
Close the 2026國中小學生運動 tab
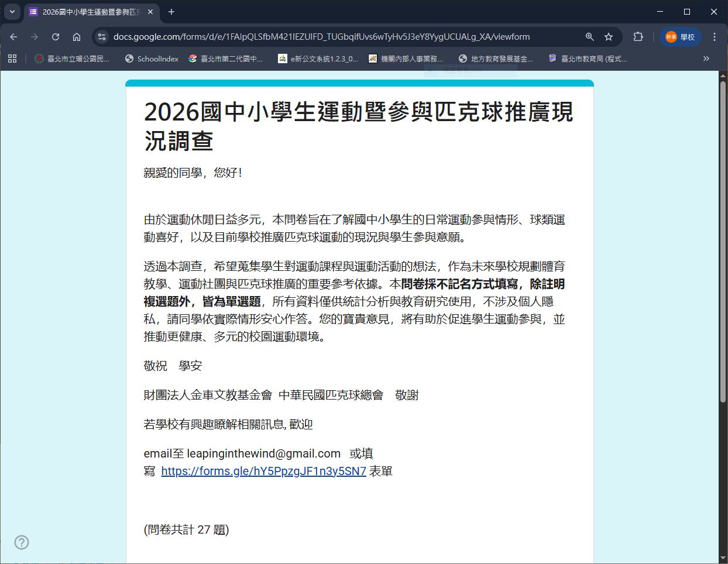point(150,12)
